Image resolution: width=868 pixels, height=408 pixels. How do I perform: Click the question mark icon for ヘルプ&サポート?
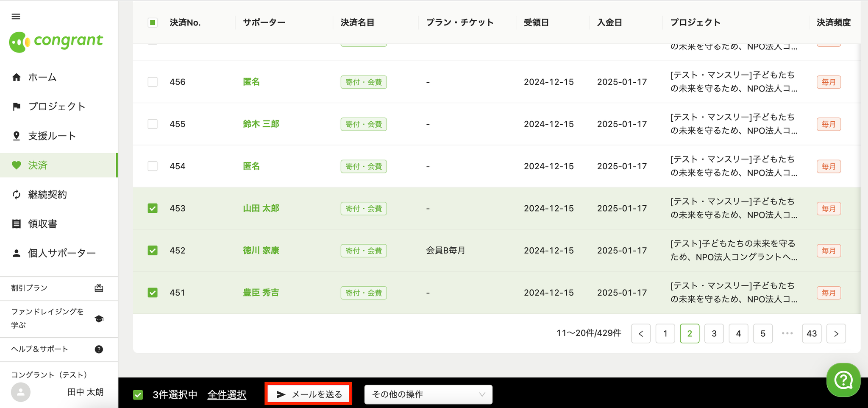coord(99,349)
